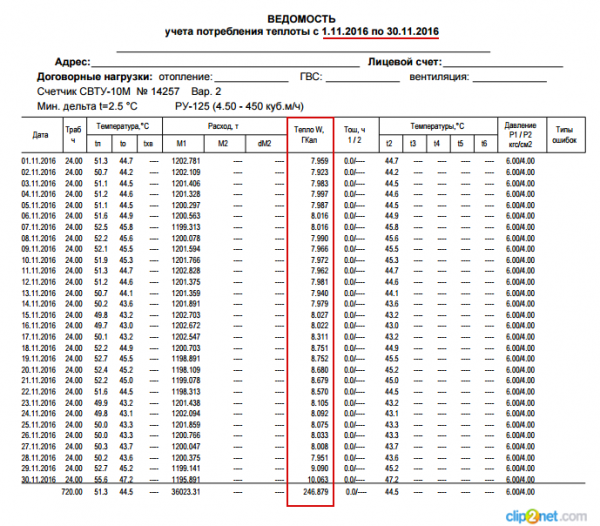The image size is (600, 526).
Task: Click text Мин. дельта t=2.5 °C
Action: pyautogui.click(x=87, y=106)
